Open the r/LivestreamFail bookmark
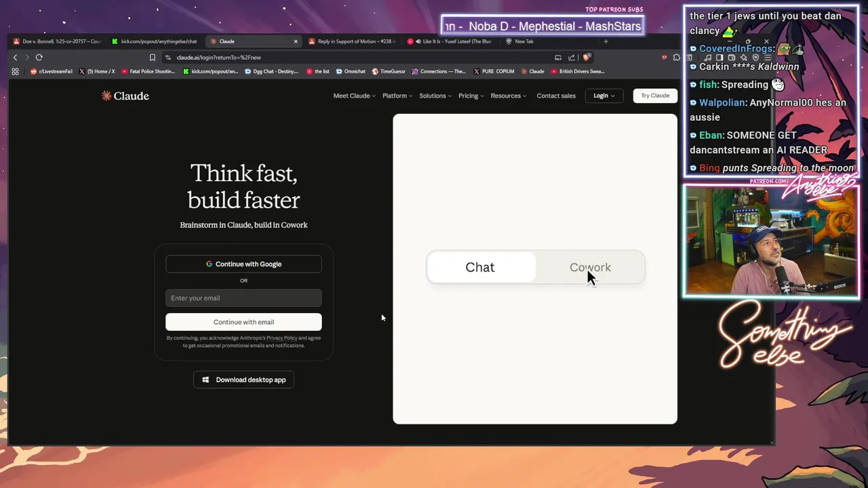868x488 pixels. (x=52, y=71)
